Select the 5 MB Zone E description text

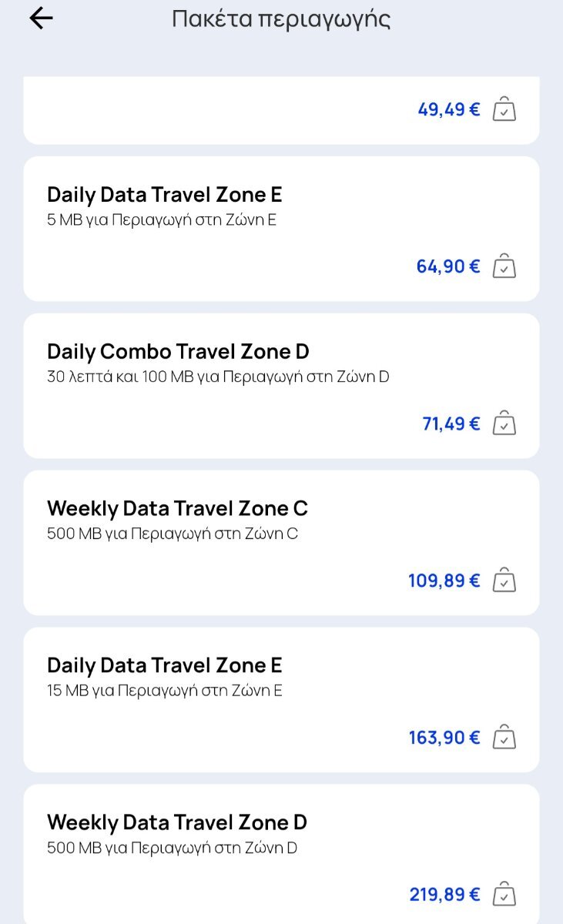point(162,220)
